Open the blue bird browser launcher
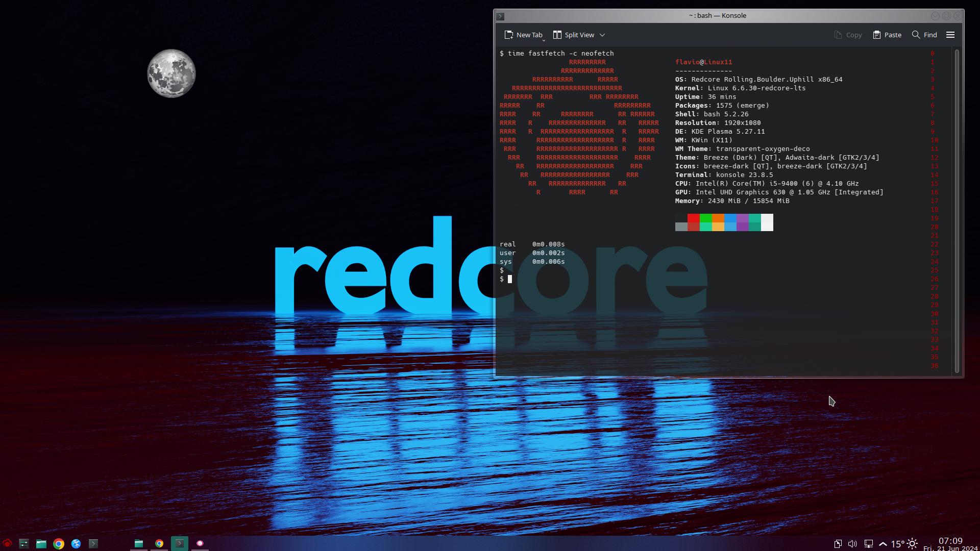This screenshot has height=551, width=980. click(x=76, y=543)
